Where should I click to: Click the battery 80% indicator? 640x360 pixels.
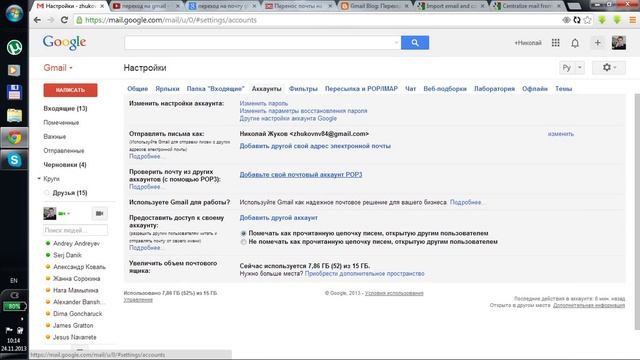pos(14,306)
